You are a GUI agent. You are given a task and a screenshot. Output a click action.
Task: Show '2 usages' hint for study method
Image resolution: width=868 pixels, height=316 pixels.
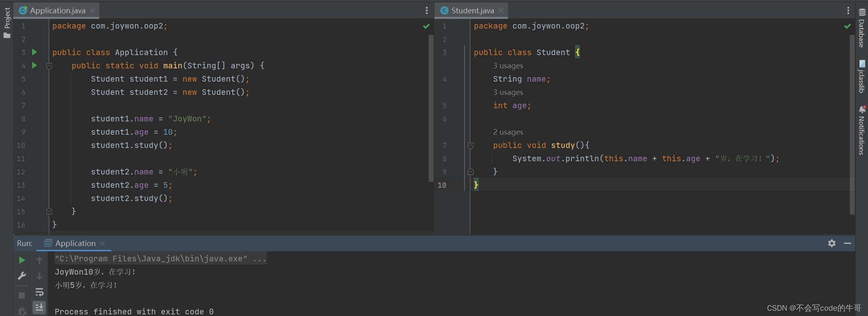[508, 132]
